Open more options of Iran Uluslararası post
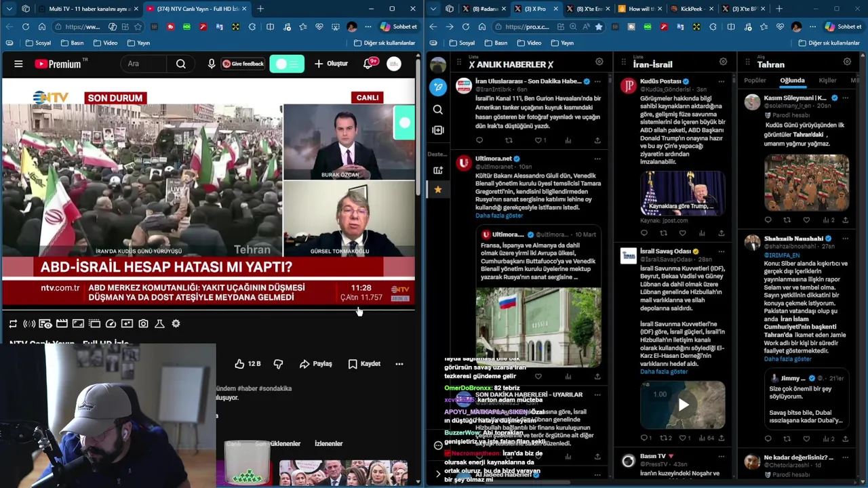Image resolution: width=868 pixels, height=488 pixels. (x=597, y=81)
